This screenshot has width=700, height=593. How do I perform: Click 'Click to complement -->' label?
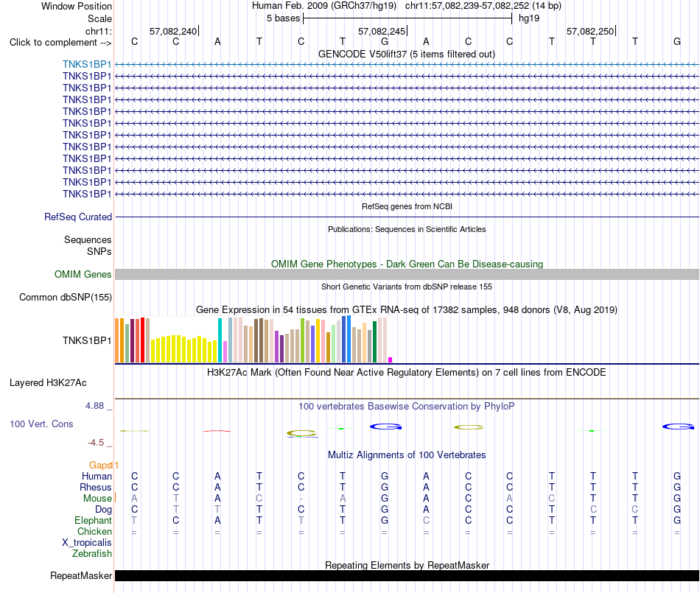60,43
